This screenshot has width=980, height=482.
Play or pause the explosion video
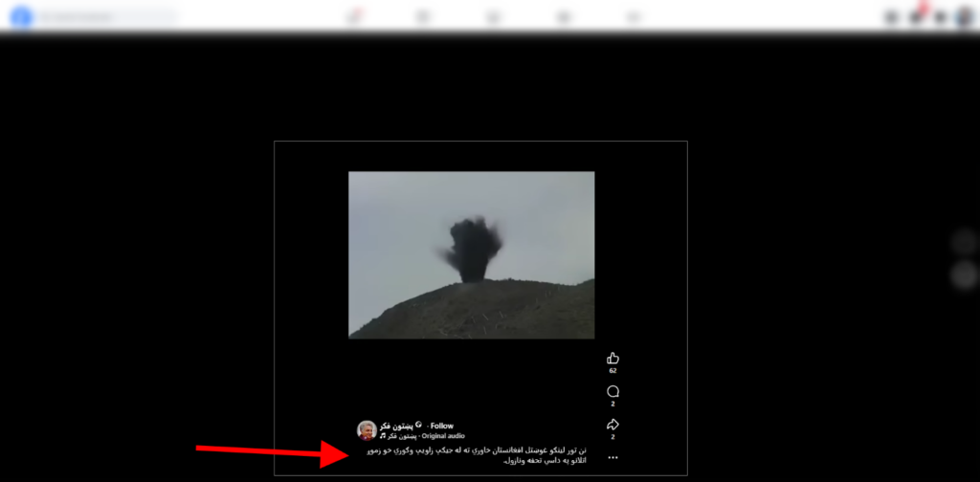471,254
